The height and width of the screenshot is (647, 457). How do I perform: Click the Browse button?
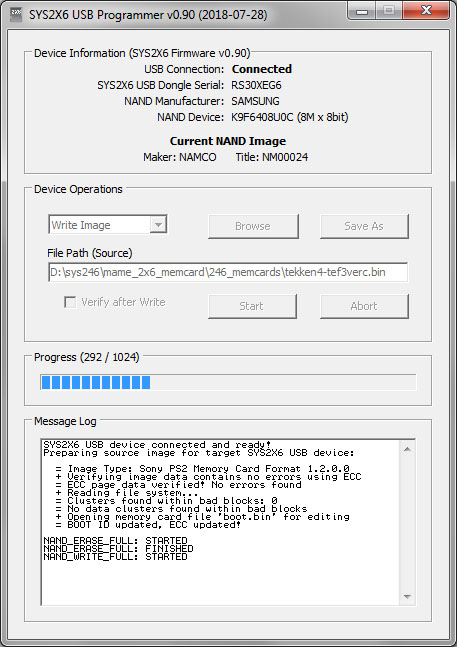pyautogui.click(x=253, y=226)
